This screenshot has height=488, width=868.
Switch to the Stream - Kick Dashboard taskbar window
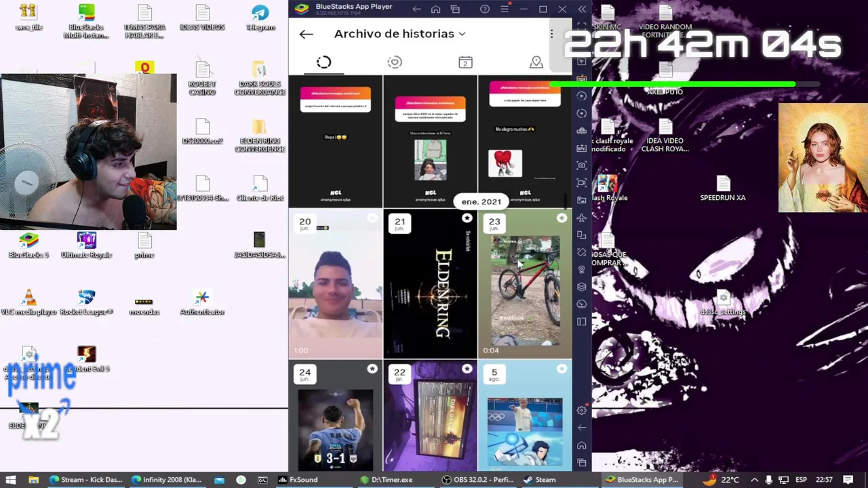point(85,480)
